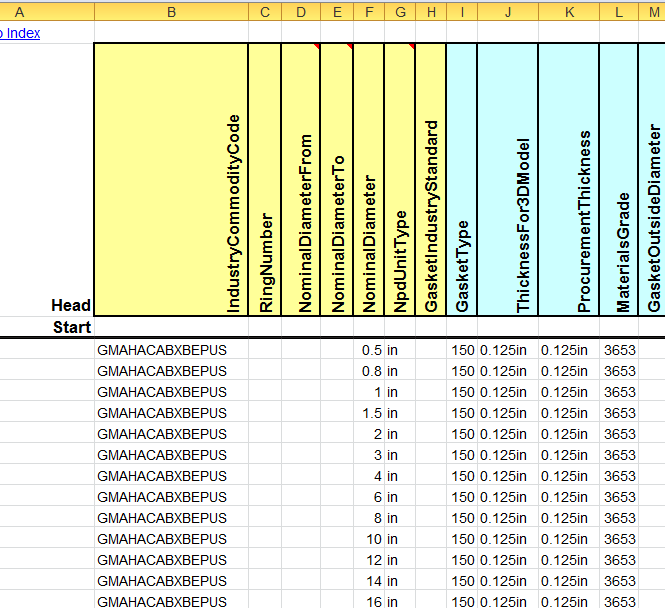Select nominal diameter value 12
This screenshot has height=608, width=665.
[369, 560]
